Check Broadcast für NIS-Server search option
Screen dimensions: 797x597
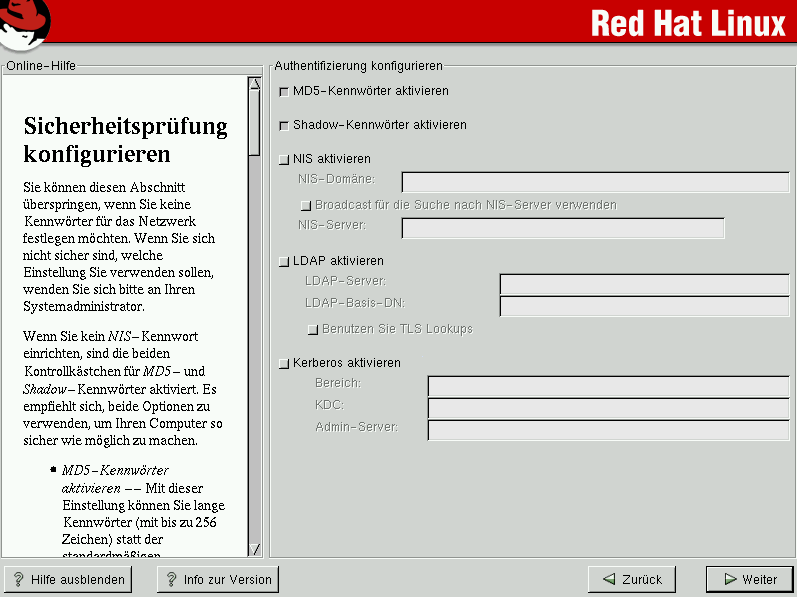pyautogui.click(x=306, y=205)
